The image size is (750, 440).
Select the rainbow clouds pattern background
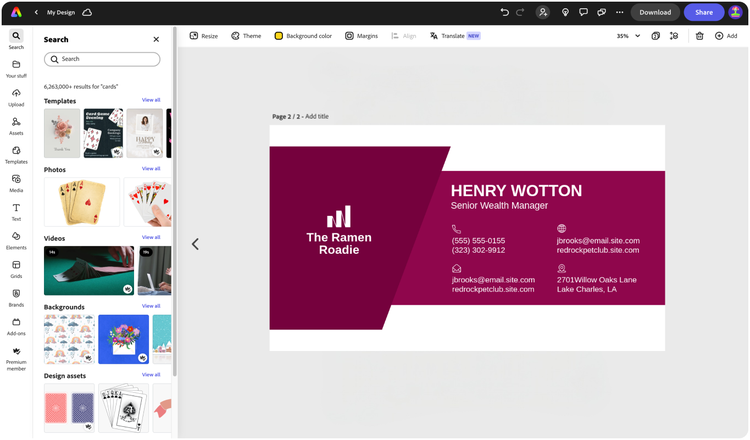pos(69,339)
